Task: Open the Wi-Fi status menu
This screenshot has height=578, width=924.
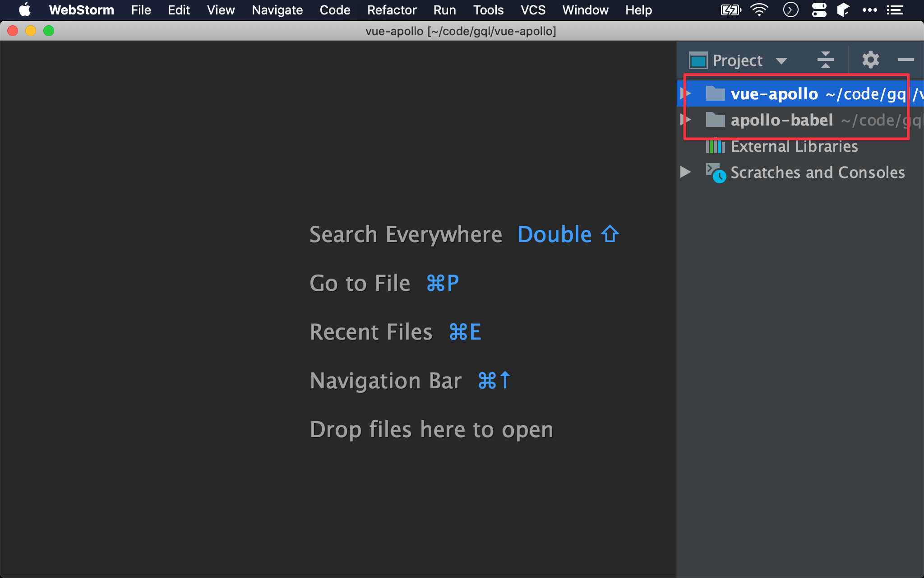Action: coord(759,10)
